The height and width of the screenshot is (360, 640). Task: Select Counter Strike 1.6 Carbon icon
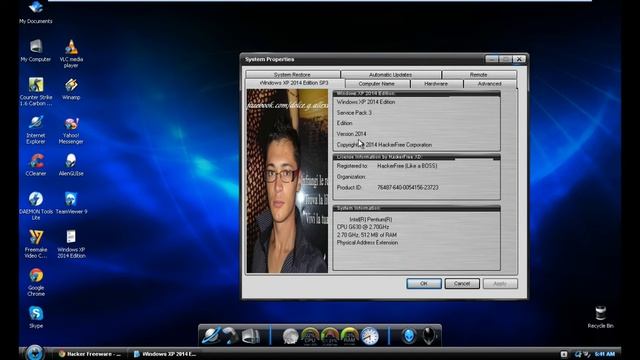pyautogui.click(x=36, y=91)
